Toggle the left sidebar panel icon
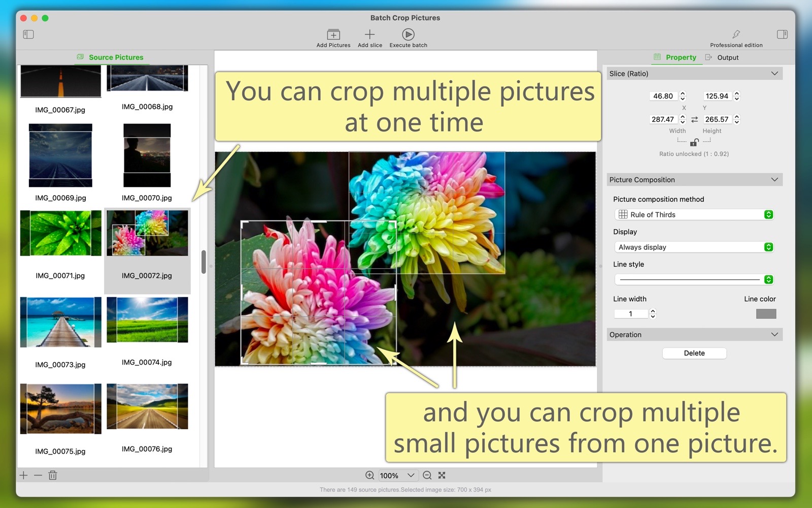Image resolution: width=812 pixels, height=508 pixels. pos(28,35)
